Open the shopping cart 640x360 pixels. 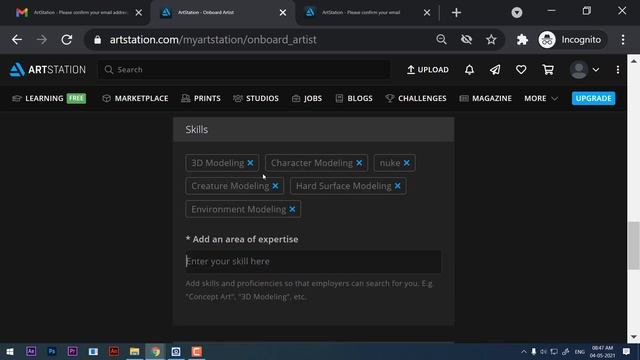[548, 70]
